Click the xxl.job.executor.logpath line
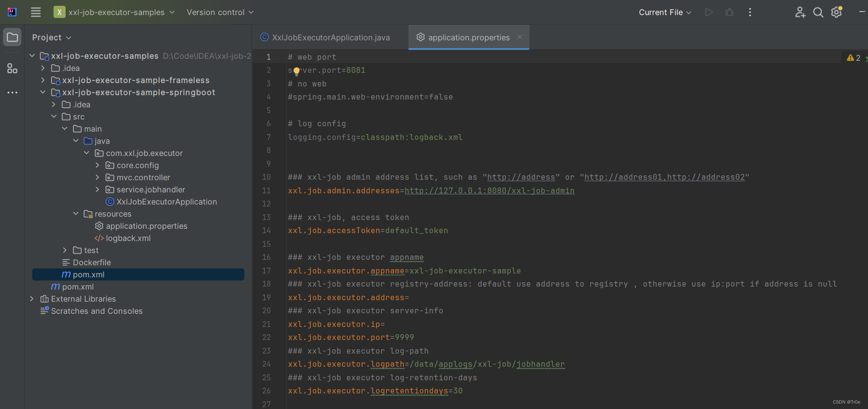Viewport: 868px width, 409px height. 426,364
